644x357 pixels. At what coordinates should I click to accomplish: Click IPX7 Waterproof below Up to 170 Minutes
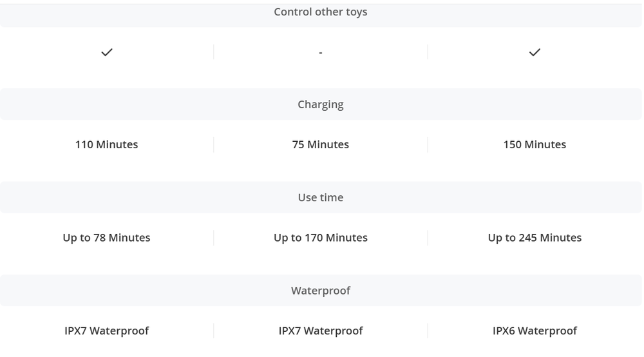(321, 331)
